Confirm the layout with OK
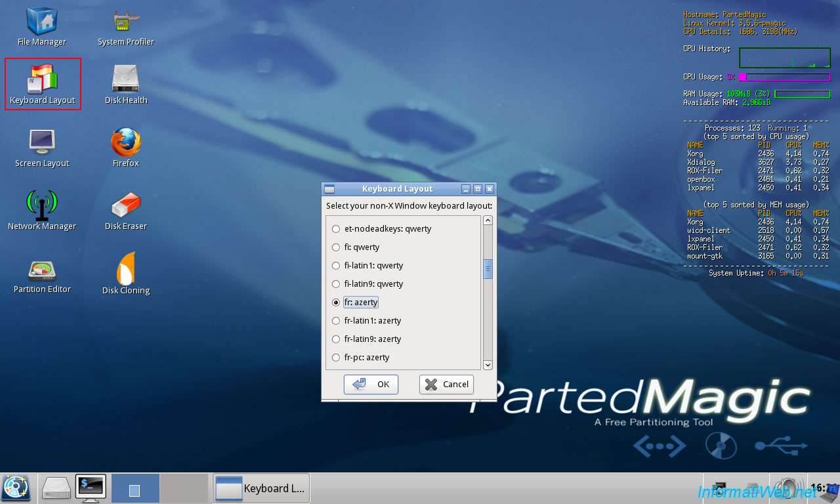Viewport: 840px width, 504px height. click(371, 385)
